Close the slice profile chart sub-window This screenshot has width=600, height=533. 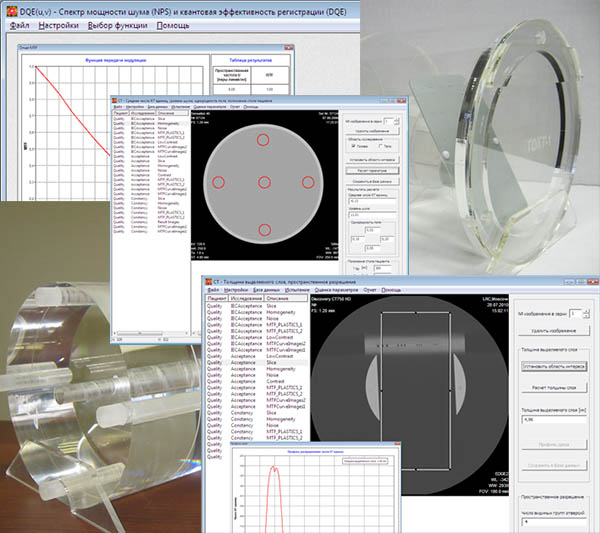tap(396, 443)
